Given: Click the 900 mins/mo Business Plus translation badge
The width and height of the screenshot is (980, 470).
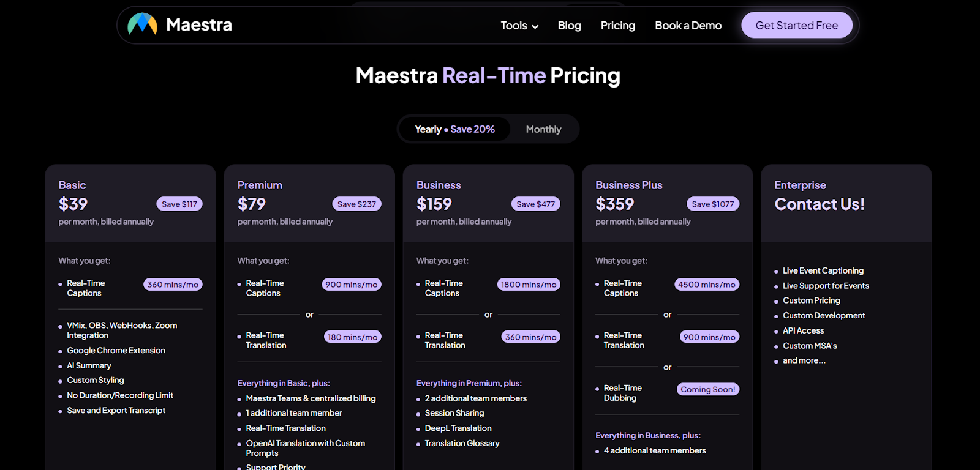Looking at the screenshot, I should (x=709, y=337).
